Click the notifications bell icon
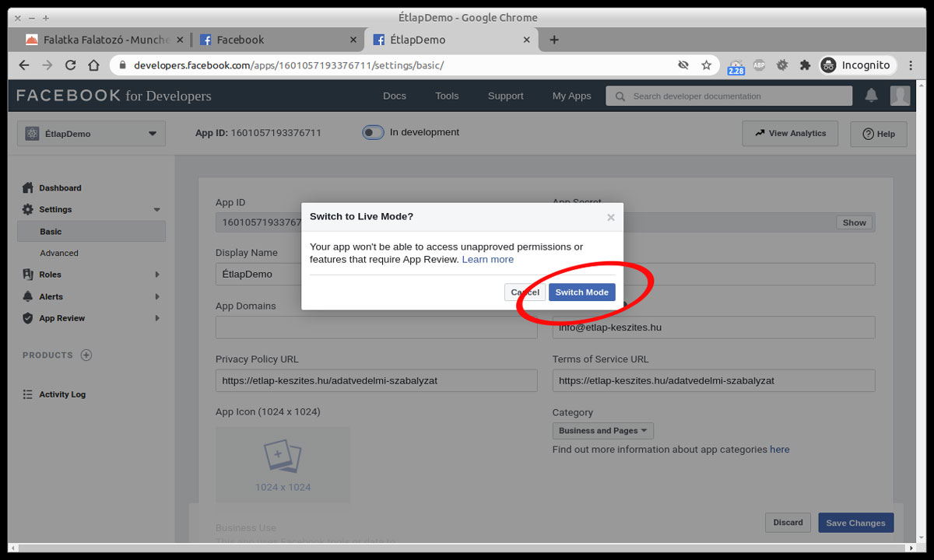The height and width of the screenshot is (560, 934). [x=871, y=96]
